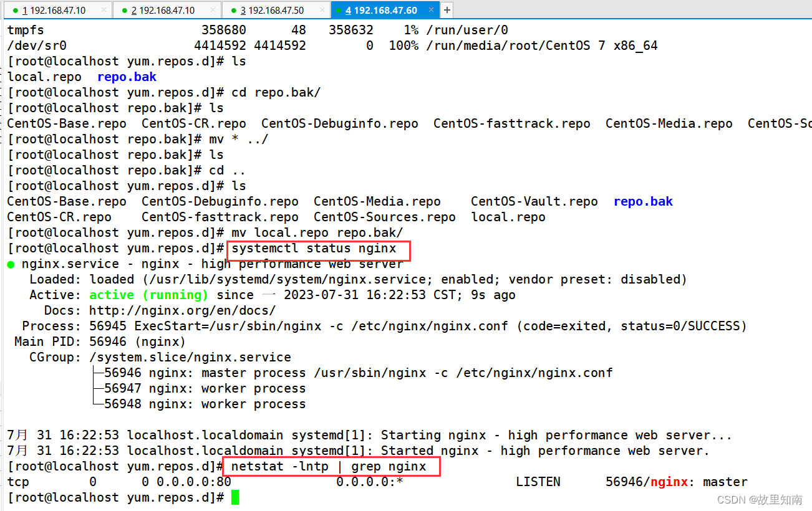The width and height of the screenshot is (812, 511).
Task: Click green connection dot on tab 2
Action: coord(125,11)
